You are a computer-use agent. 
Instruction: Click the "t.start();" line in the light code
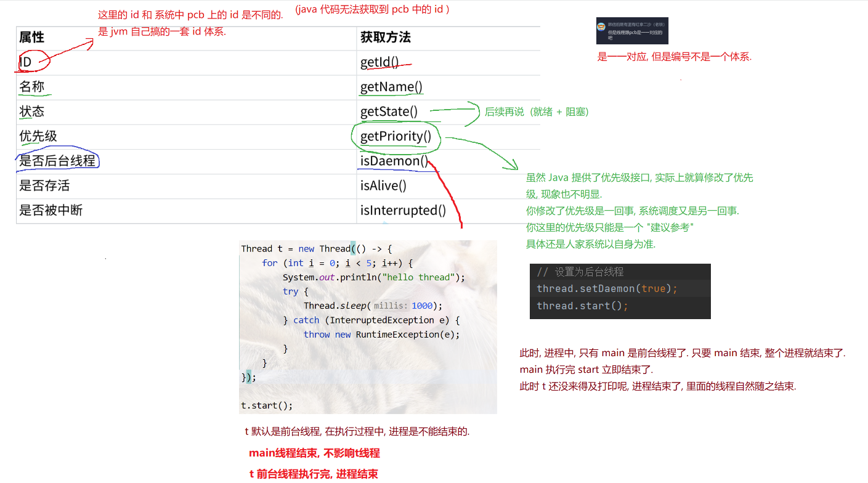pyautogui.click(x=267, y=405)
